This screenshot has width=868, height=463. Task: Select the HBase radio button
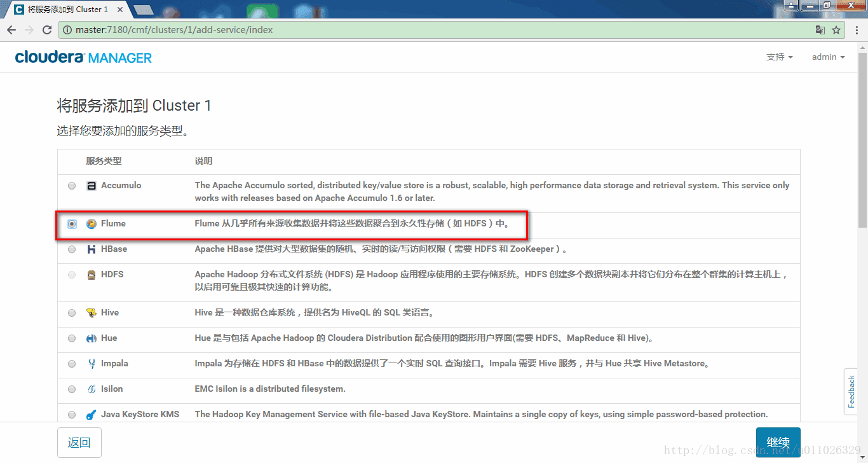tap(72, 249)
